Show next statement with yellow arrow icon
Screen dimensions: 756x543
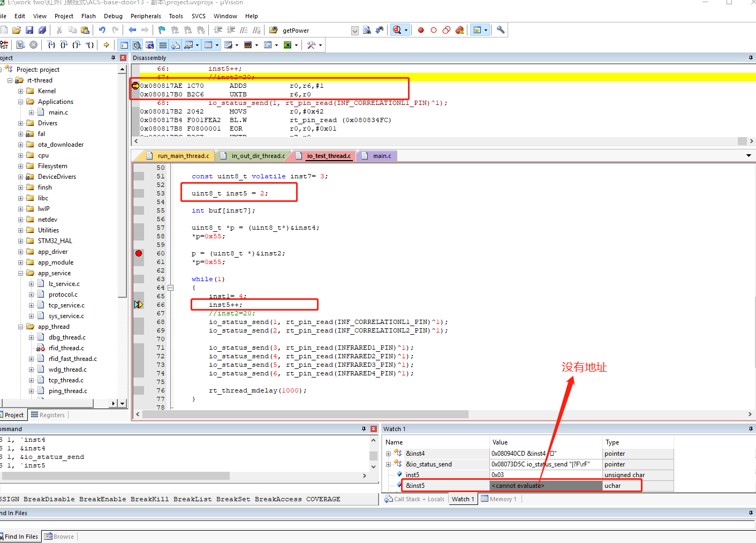tap(107, 45)
